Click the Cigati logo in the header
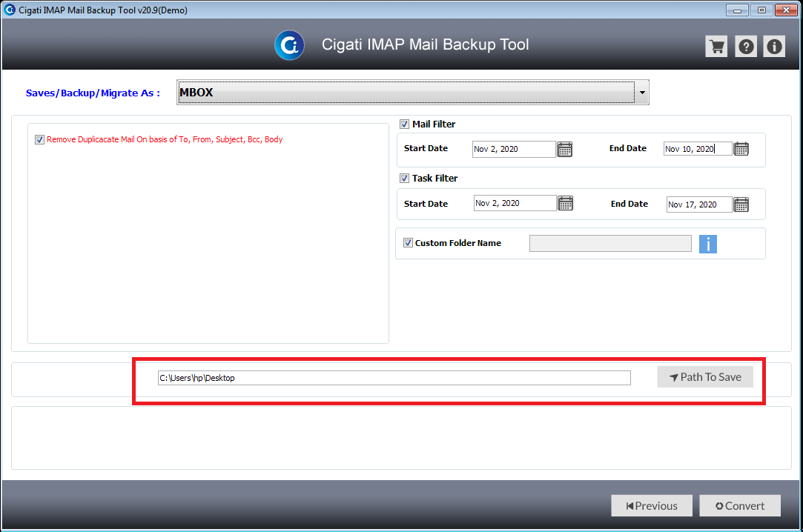The image size is (803, 532). click(x=289, y=45)
